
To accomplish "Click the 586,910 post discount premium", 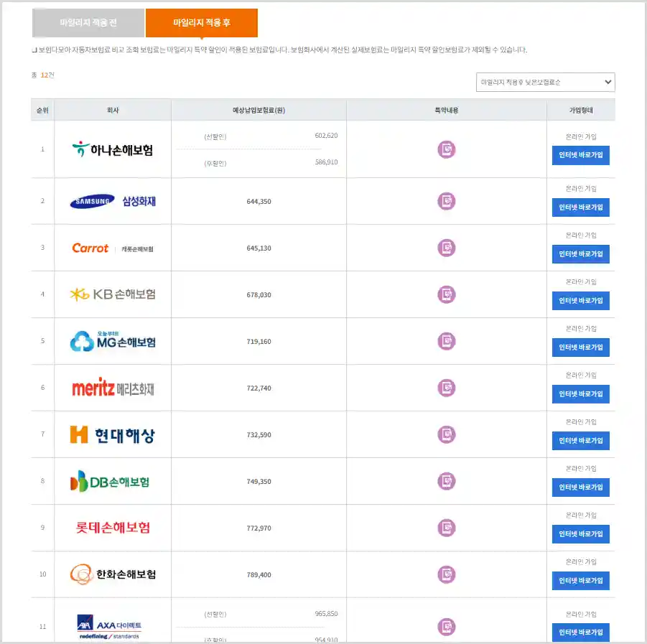I will 326,162.
